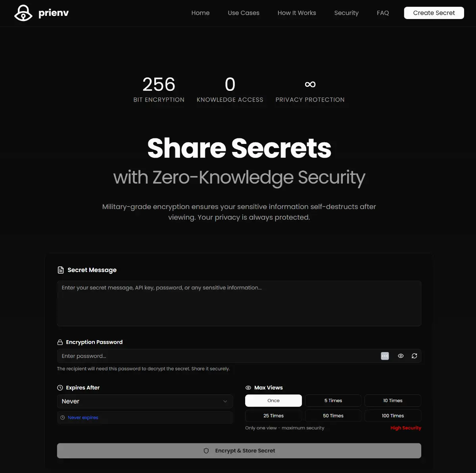Click the Create Secret button
476x473 pixels.
[x=434, y=13]
